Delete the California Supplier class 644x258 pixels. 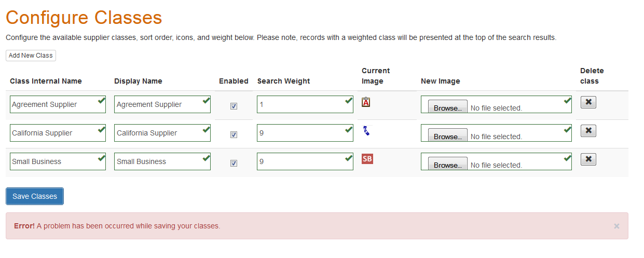click(588, 131)
